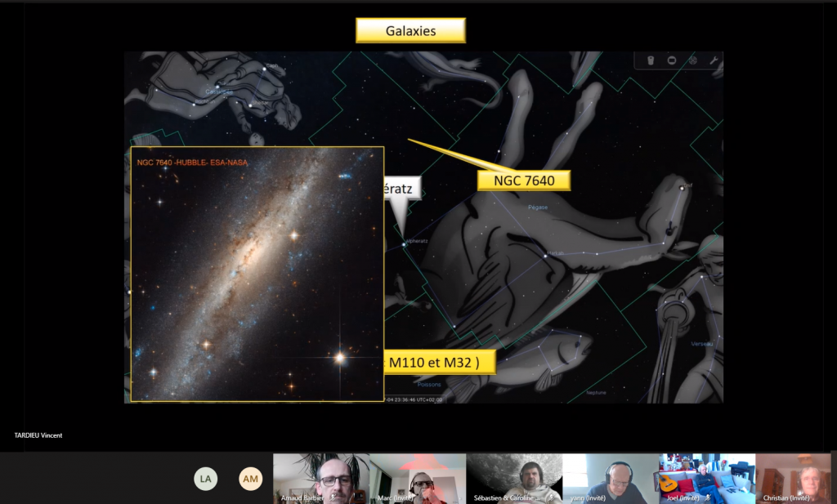Click the Markab star label

pos(555,252)
